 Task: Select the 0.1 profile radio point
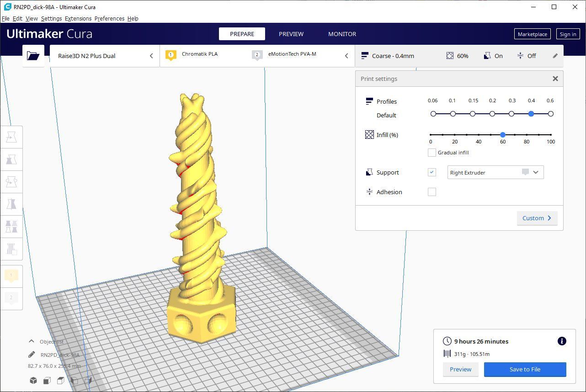tap(453, 114)
